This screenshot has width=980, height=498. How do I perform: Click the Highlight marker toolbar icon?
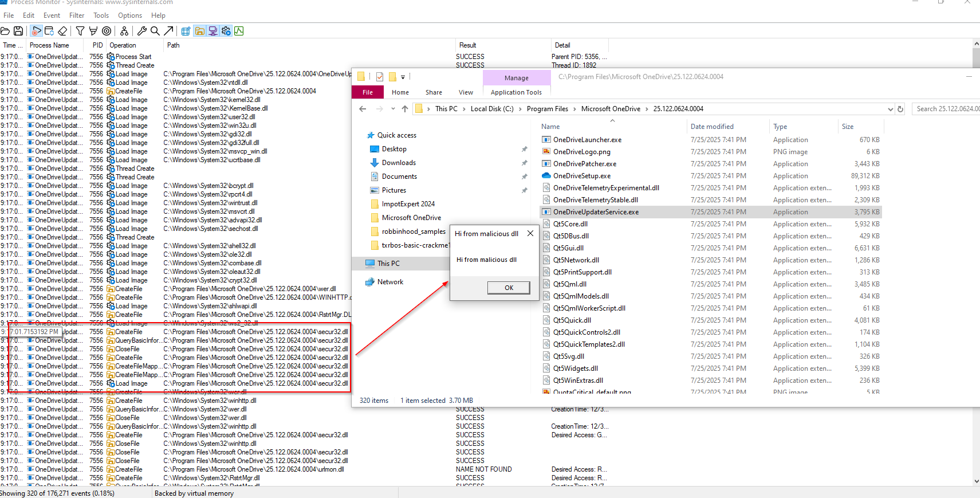pos(93,31)
